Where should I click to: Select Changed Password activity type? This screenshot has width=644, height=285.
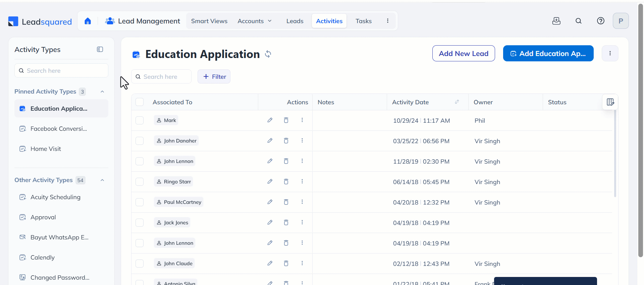61,278
